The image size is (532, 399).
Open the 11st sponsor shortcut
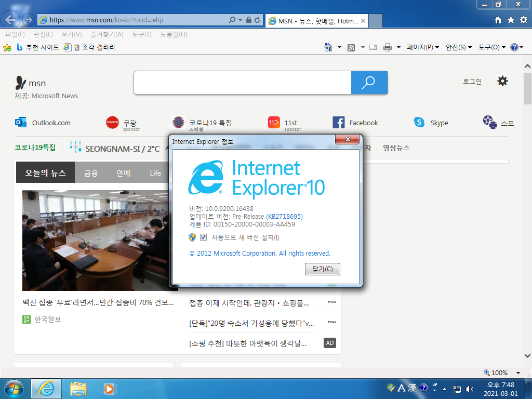click(x=285, y=123)
